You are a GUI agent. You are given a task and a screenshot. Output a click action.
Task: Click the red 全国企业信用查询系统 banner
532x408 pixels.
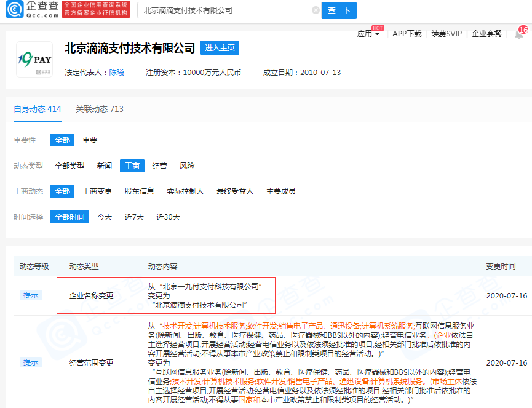coord(96,9)
